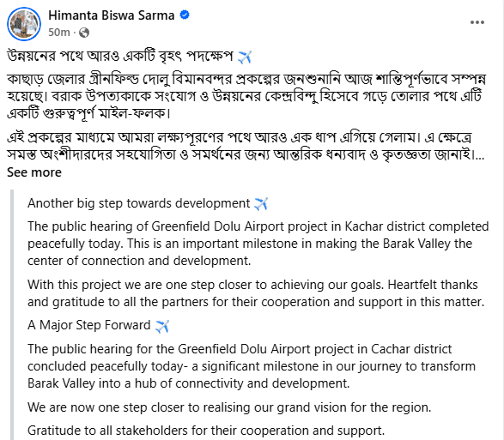Click the Bengali paragraph about Dolu airport hearing
Image resolution: width=504 pixels, height=440 pixels.
246,96
